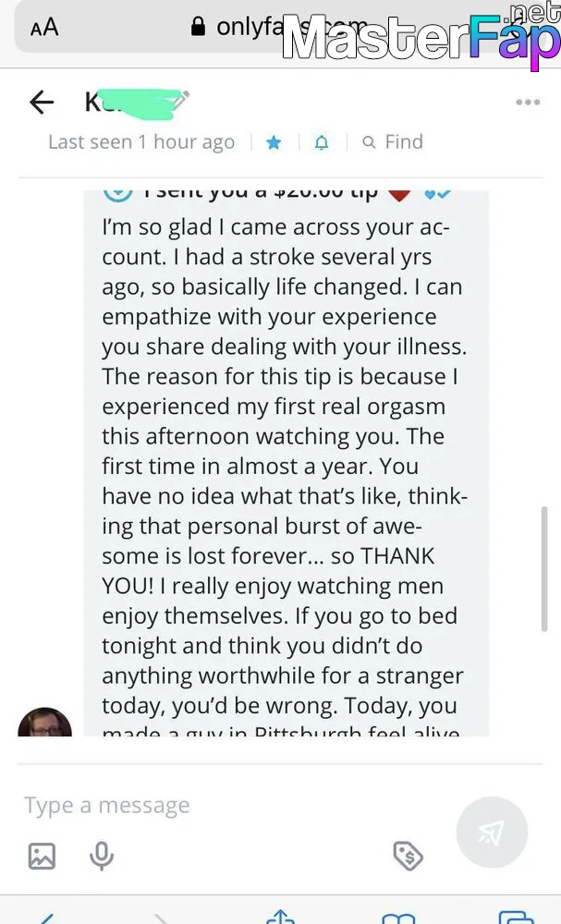The height and width of the screenshot is (924, 561).
Task: Toggle the blue star favorite icon
Action: pos(274,142)
